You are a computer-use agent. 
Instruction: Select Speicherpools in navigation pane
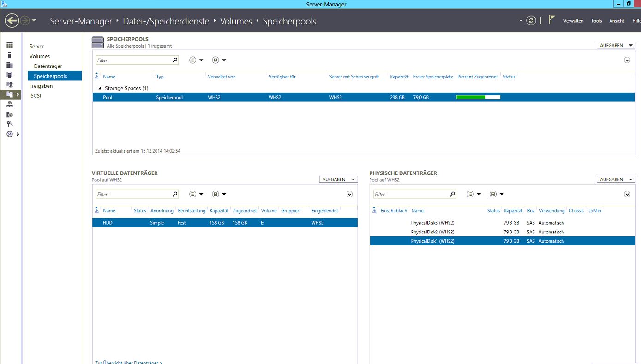coord(54,76)
